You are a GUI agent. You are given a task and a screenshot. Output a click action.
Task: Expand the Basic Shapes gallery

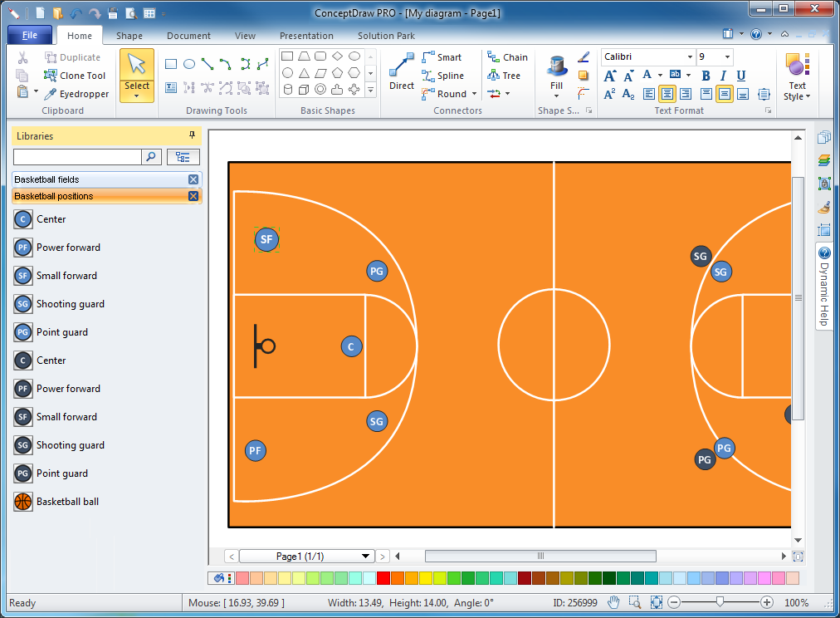click(371, 91)
